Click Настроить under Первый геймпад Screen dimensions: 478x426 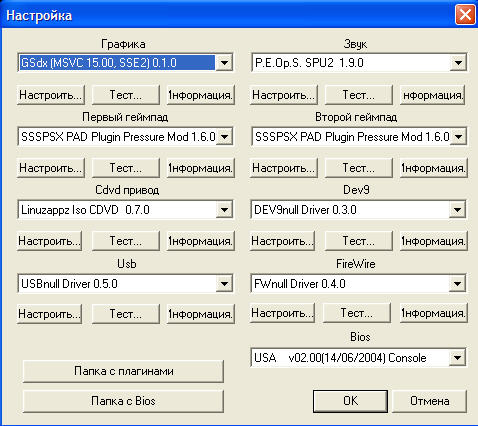[51, 168]
